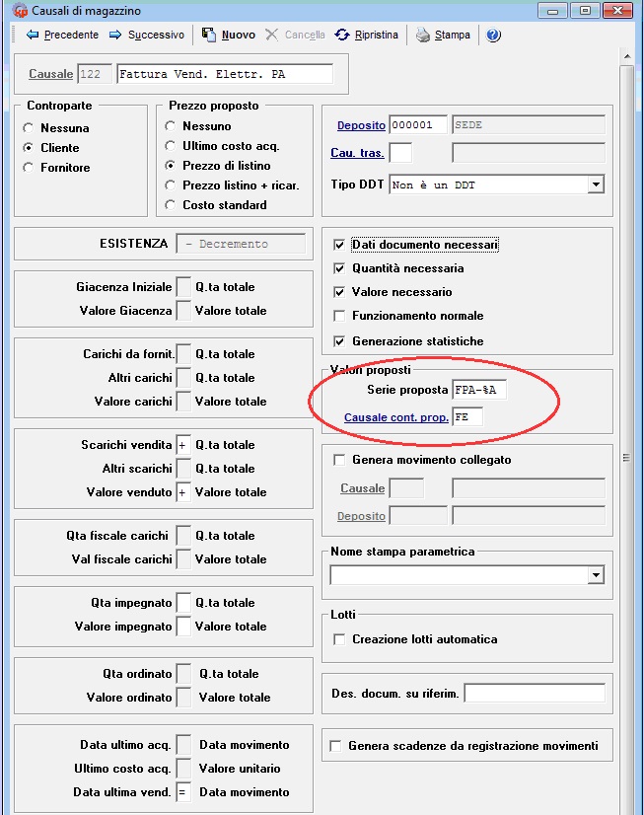
Task: Click the Precedente back arrow icon
Action: click(x=33, y=35)
